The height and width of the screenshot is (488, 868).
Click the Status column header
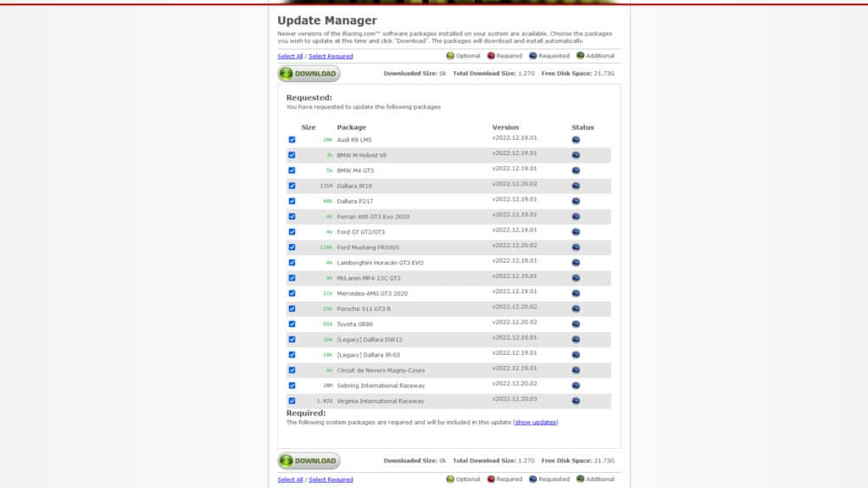tap(582, 127)
